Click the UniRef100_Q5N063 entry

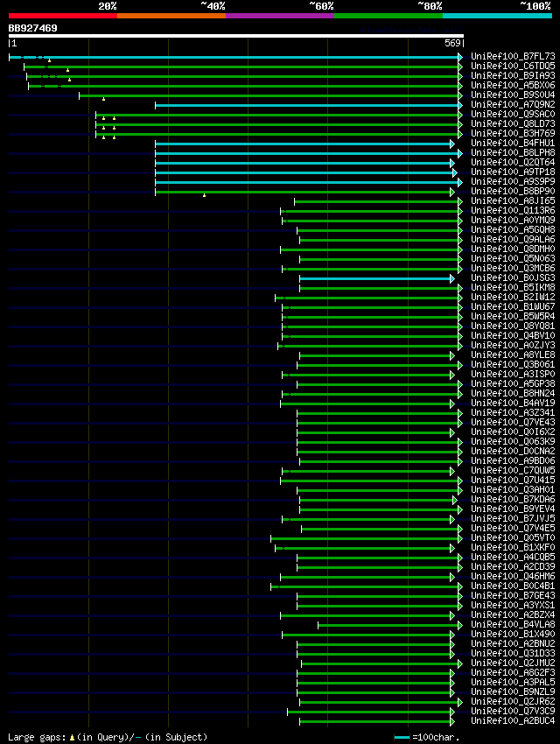tap(513, 258)
